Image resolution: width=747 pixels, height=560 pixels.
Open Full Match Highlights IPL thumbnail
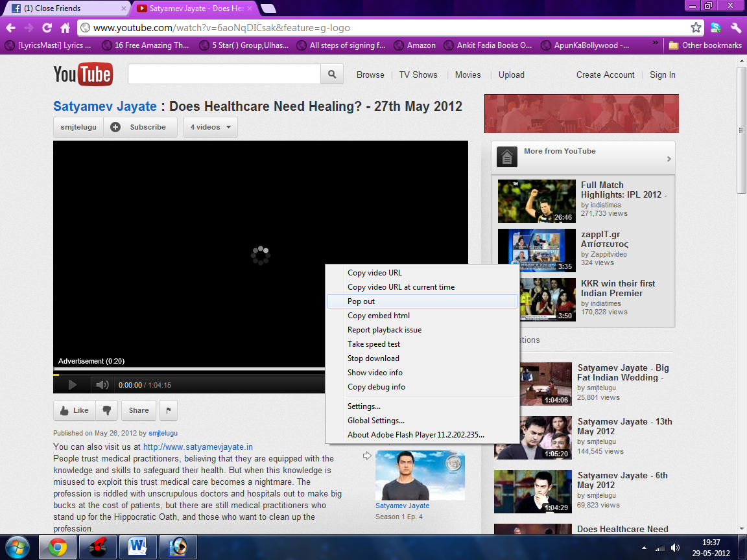(537, 201)
